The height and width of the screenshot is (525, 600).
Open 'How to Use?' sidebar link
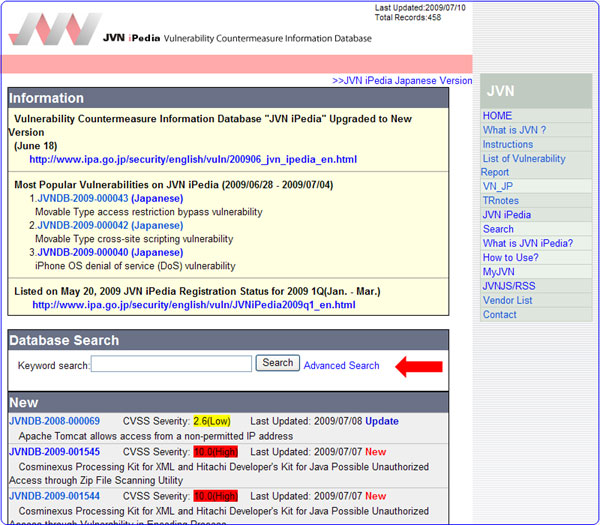click(510, 258)
